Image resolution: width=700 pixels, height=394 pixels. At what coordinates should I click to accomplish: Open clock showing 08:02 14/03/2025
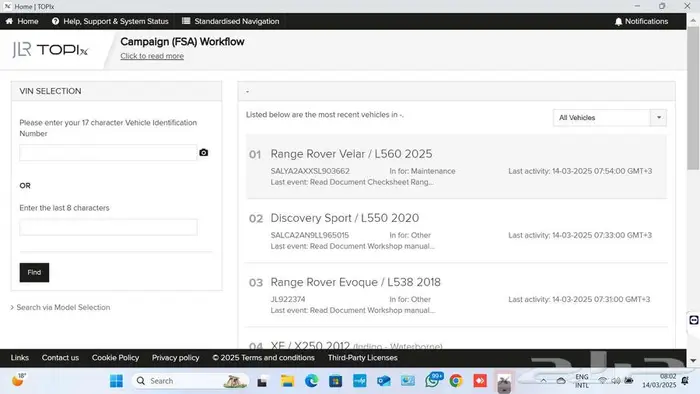[659, 381]
